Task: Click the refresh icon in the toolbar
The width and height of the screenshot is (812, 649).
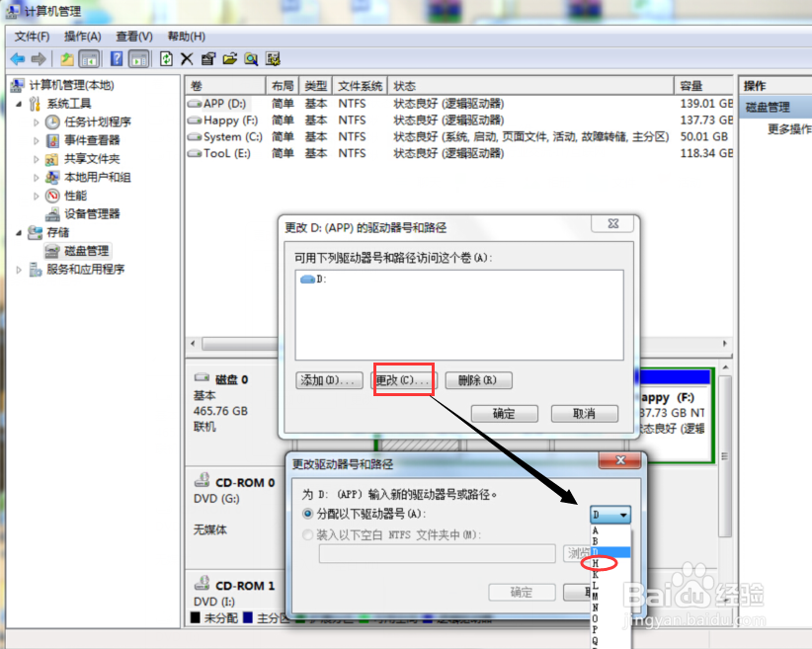Action: tap(166, 58)
